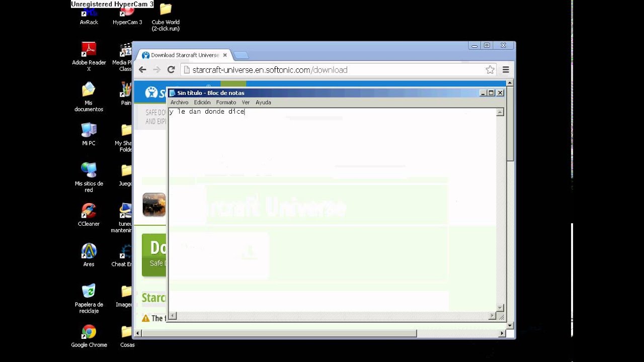The width and height of the screenshot is (644, 362).
Task: Open Chrome hamburger menu
Action: 506,70
